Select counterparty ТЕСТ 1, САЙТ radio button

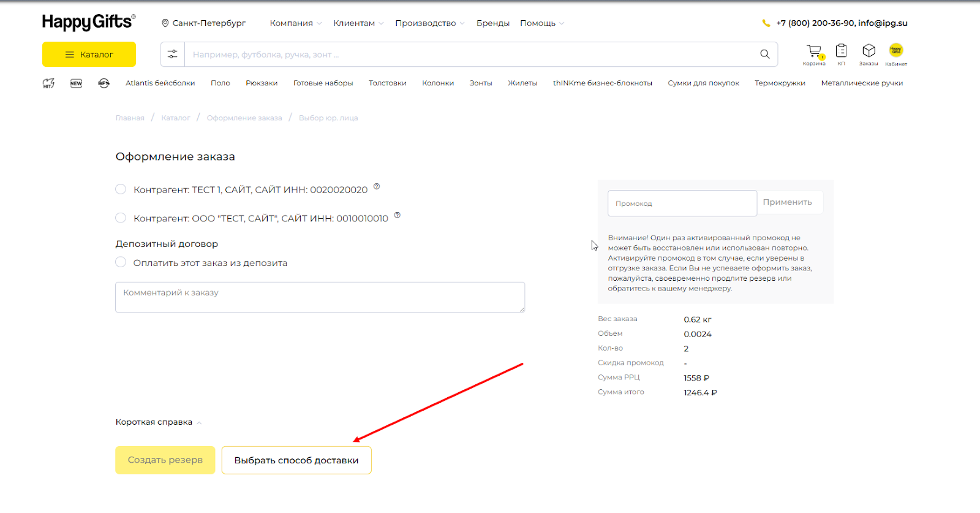(x=121, y=189)
